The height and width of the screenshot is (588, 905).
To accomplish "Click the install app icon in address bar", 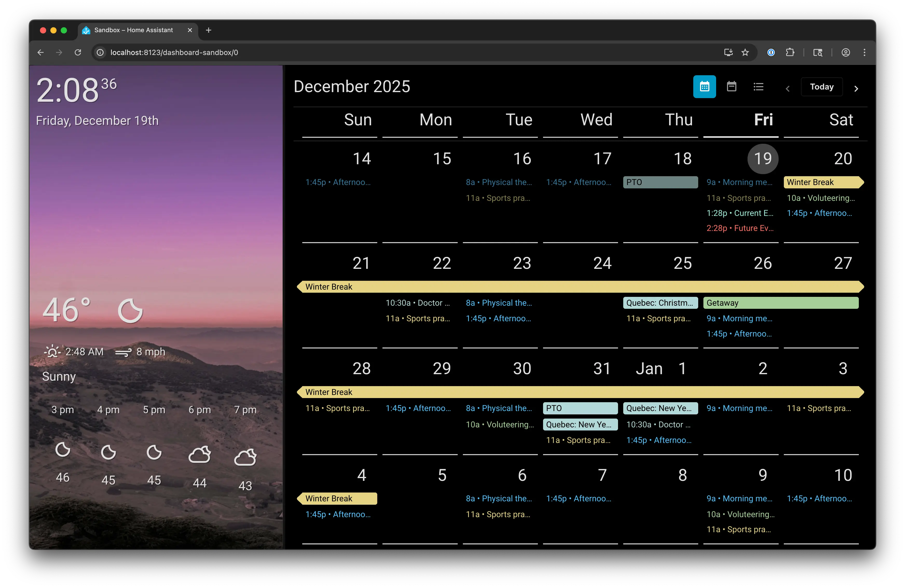I will click(728, 52).
